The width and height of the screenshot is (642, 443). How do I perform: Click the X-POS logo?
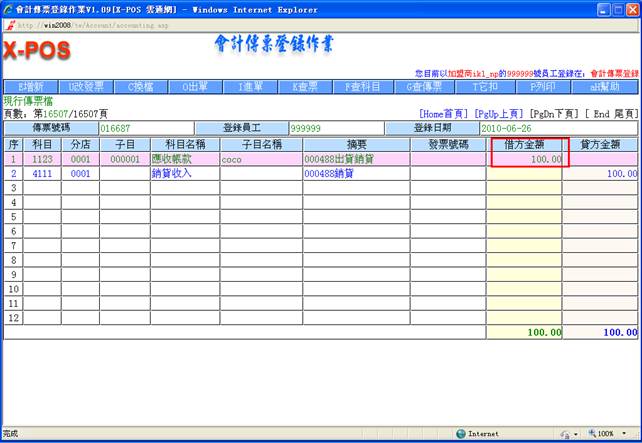click(36, 51)
